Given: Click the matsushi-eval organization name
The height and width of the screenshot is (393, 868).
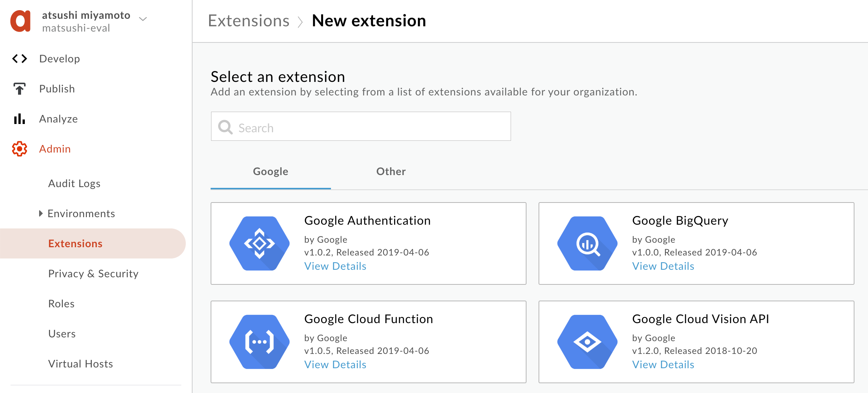Looking at the screenshot, I should tap(76, 28).
